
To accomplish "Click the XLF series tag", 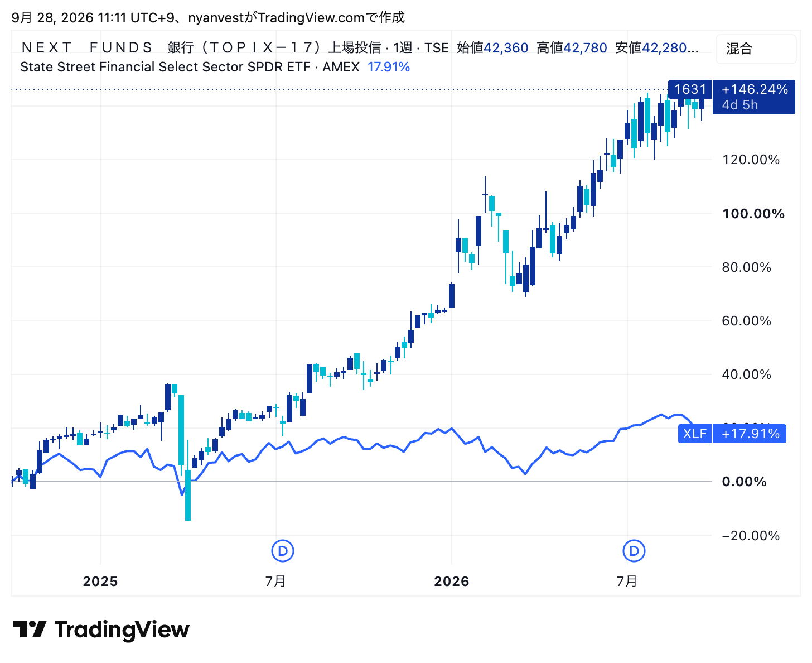I will point(695,434).
